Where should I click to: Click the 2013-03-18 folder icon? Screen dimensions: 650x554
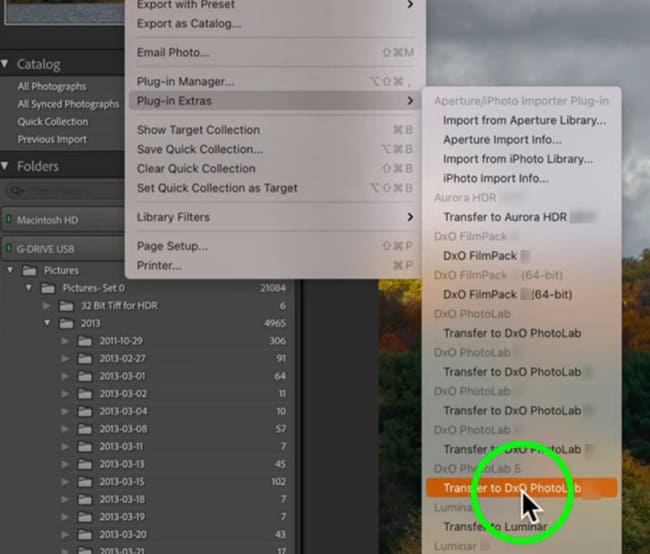pyautogui.click(x=85, y=499)
